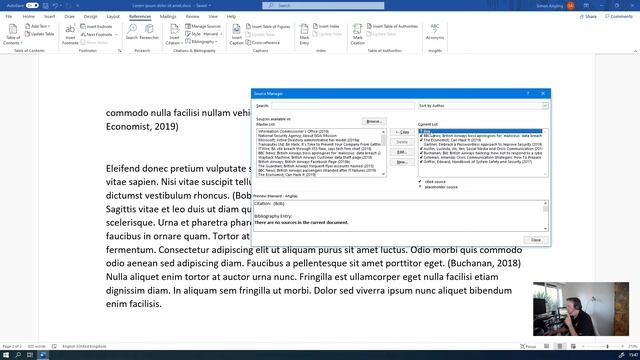Switch to the Insert tab
Viewport: 640px width, 360px height.
49,16
